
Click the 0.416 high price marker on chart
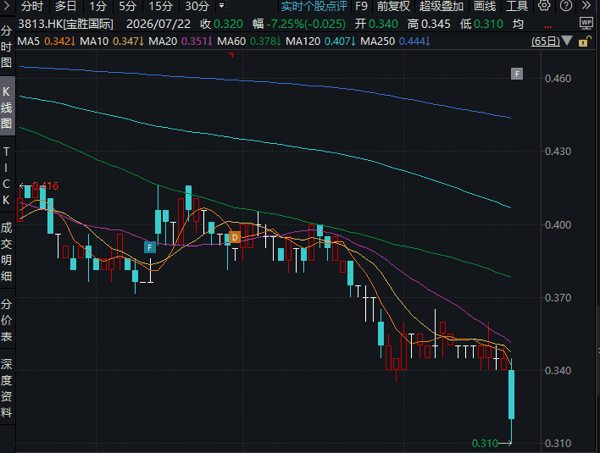(45, 186)
